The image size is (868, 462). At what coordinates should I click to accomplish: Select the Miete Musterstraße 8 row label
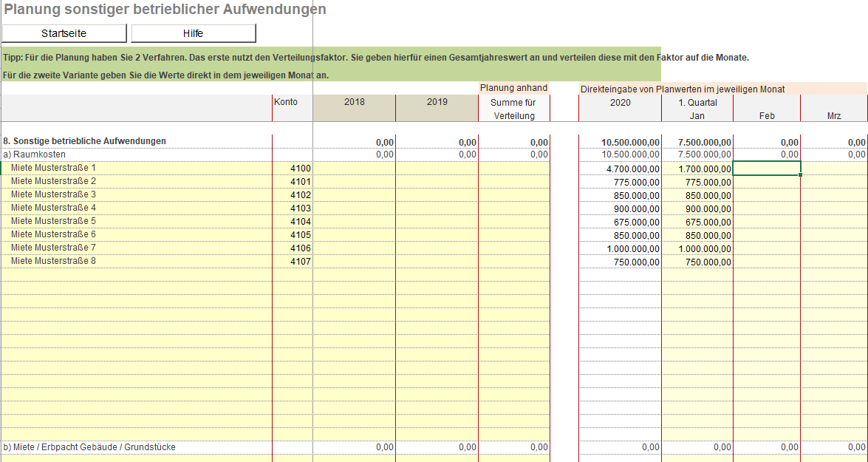pos(53,261)
